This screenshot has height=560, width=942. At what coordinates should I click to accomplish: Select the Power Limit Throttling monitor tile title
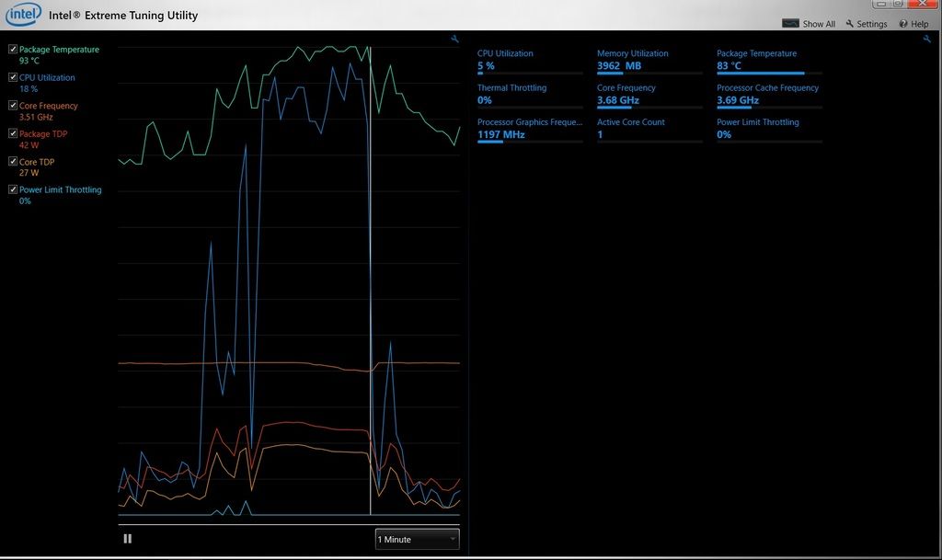coord(758,122)
